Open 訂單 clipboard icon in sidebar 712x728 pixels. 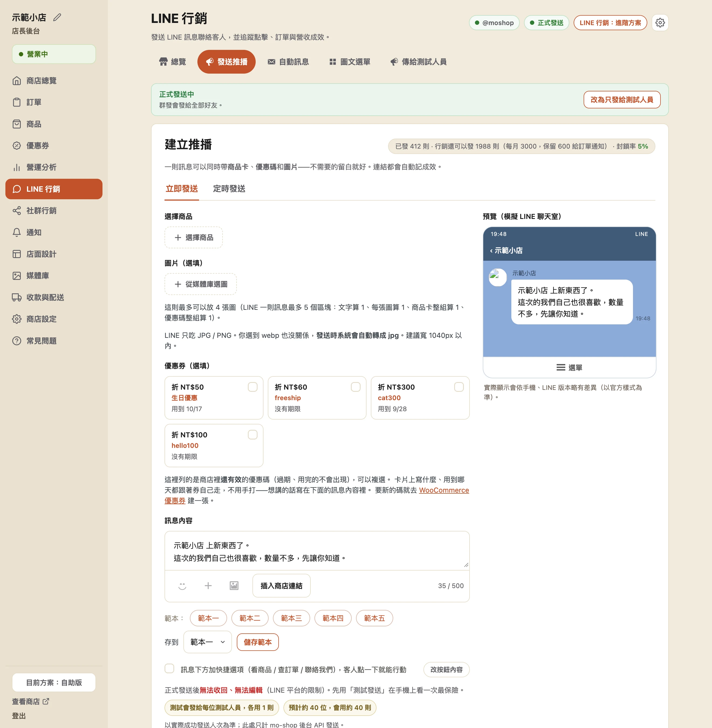click(16, 102)
